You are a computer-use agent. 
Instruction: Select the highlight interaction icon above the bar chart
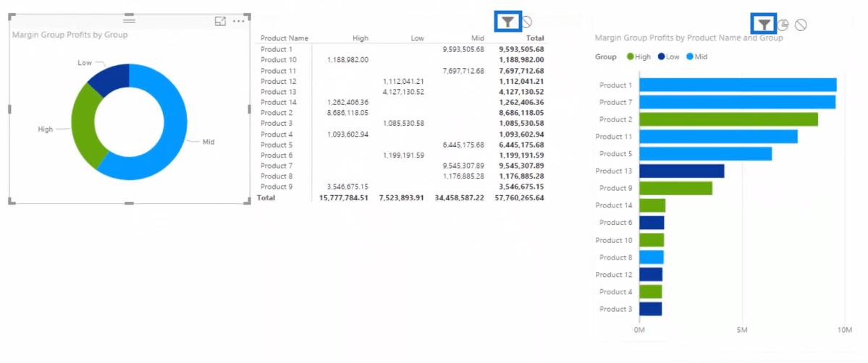783,25
